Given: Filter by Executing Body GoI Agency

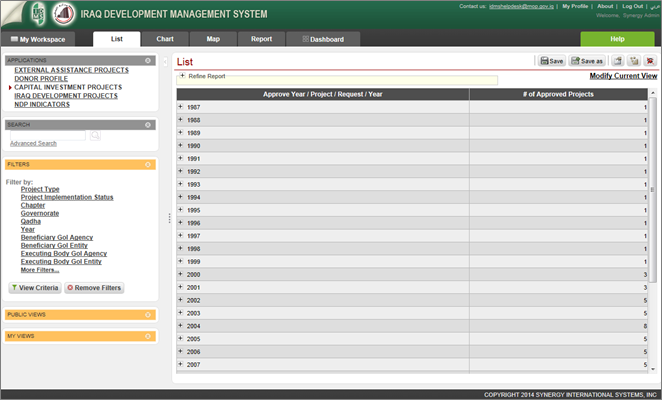Looking at the screenshot, I should [64, 253].
